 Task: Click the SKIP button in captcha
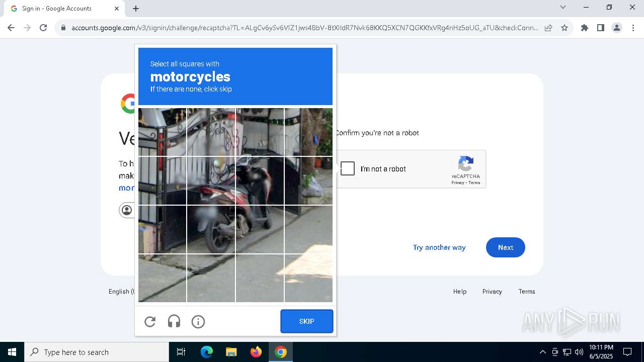coord(307,321)
